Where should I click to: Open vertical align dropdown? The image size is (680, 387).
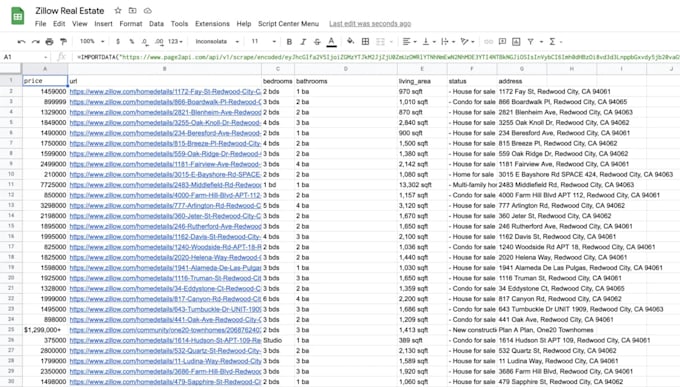coord(428,42)
